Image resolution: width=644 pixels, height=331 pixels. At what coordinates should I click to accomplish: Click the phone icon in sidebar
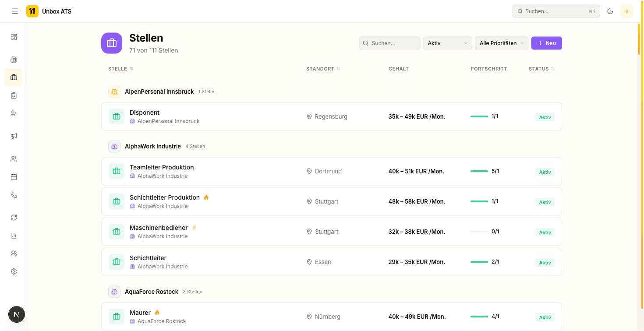[14, 195]
